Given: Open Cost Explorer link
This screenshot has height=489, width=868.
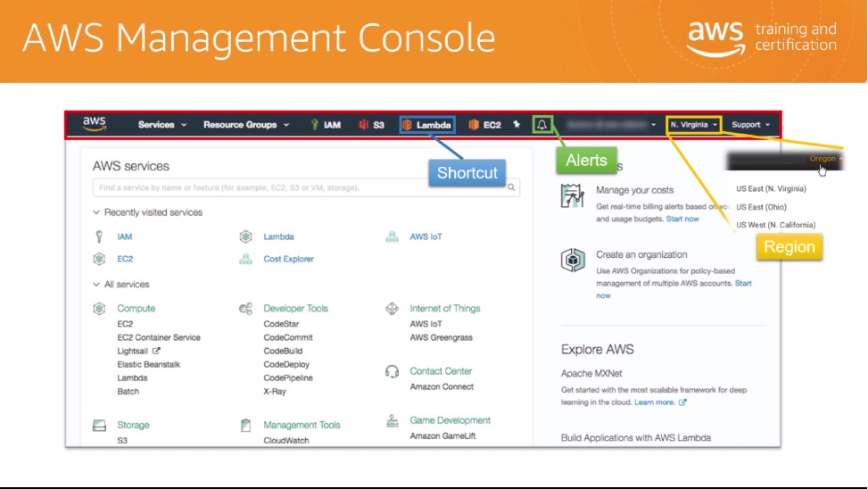Looking at the screenshot, I should point(288,259).
